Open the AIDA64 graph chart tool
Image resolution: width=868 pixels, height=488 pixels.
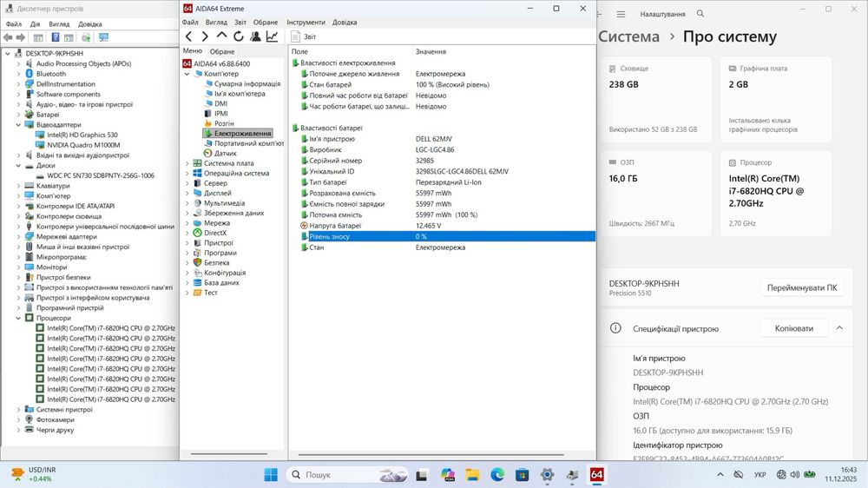(x=272, y=36)
